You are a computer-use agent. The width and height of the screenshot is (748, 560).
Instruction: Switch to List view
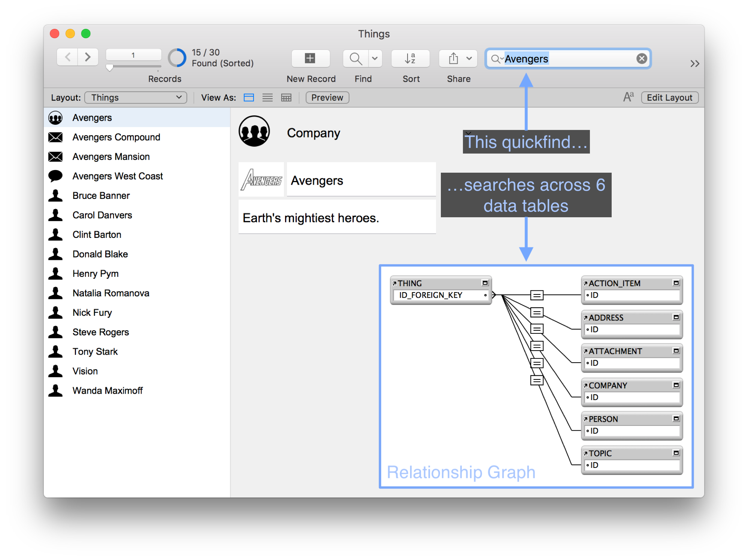pyautogui.click(x=267, y=98)
